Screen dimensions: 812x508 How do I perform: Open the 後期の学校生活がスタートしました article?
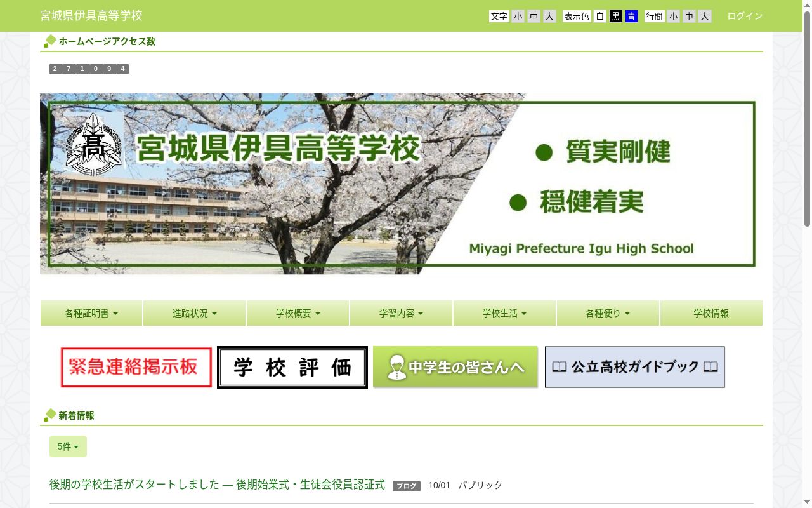point(217,485)
